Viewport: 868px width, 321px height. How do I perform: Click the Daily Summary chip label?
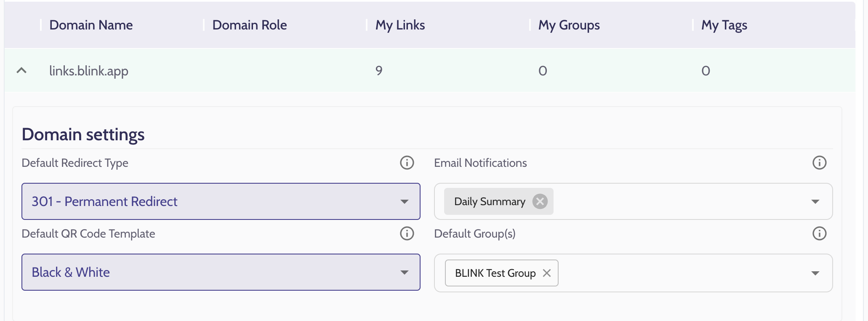pyautogui.click(x=490, y=201)
